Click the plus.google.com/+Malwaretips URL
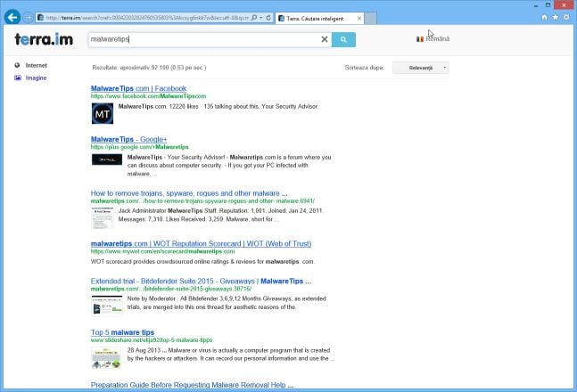577x392 pixels. pos(139,147)
